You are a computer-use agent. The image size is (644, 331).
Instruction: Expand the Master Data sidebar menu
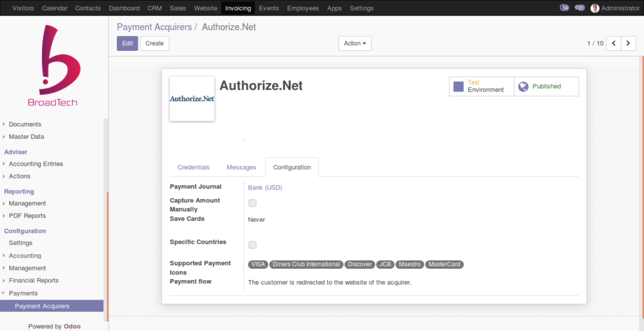pyautogui.click(x=26, y=136)
